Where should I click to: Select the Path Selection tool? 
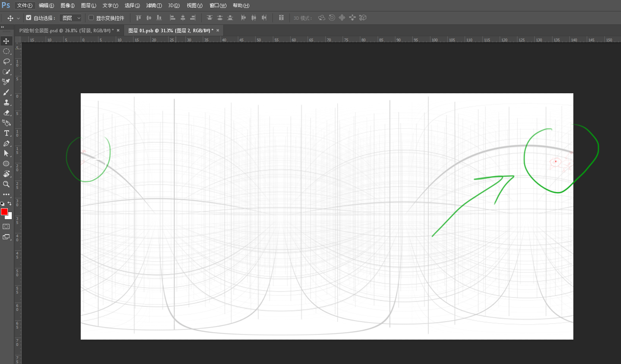(x=6, y=153)
